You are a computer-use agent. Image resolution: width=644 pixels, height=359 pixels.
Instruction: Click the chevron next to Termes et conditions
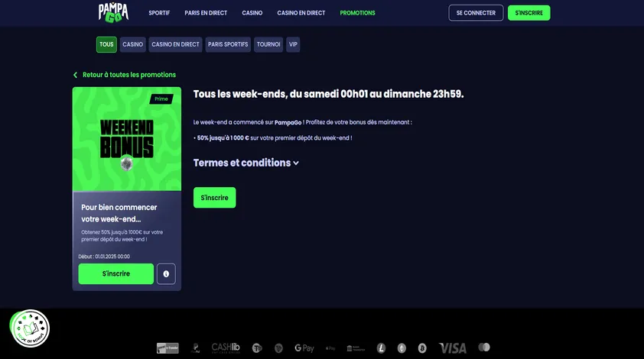pyautogui.click(x=296, y=163)
